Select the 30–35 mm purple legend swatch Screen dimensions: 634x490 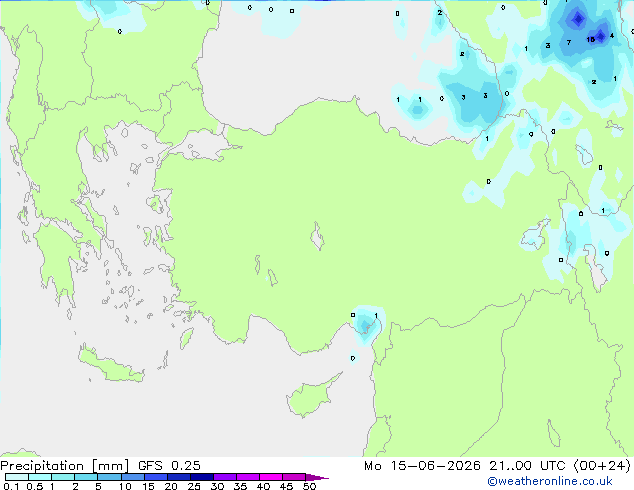pos(224,477)
